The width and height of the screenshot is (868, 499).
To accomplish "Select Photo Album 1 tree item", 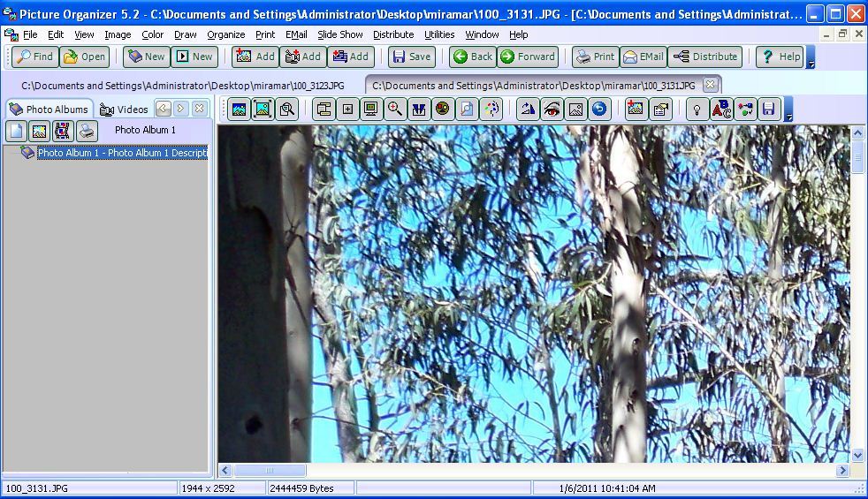I will point(122,153).
